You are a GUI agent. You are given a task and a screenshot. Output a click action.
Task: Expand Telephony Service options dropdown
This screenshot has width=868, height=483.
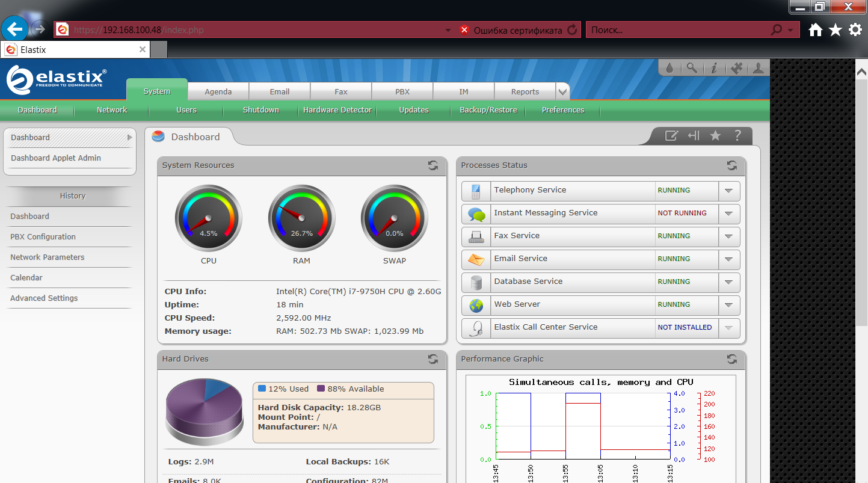pyautogui.click(x=729, y=191)
